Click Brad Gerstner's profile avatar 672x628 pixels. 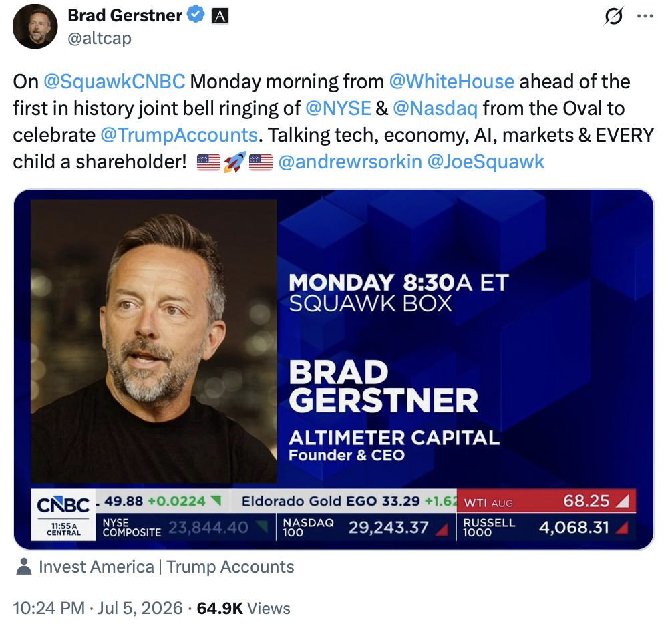coord(35,27)
